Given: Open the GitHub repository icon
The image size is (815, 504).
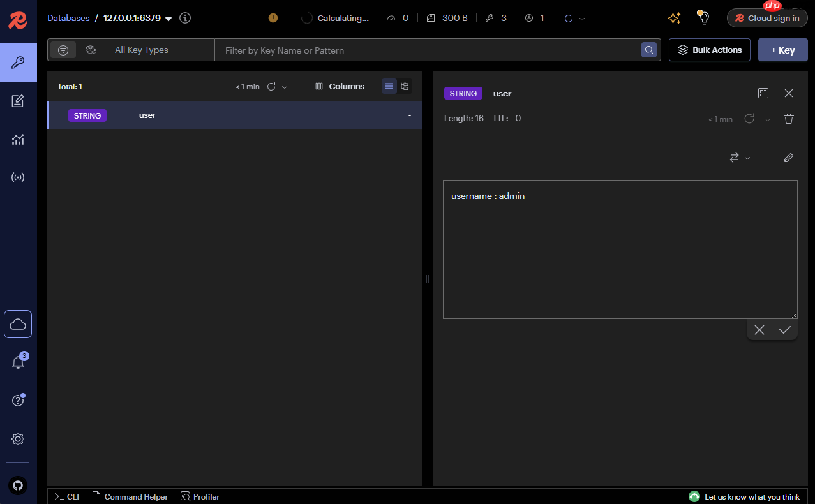Looking at the screenshot, I should pyautogui.click(x=18, y=485).
